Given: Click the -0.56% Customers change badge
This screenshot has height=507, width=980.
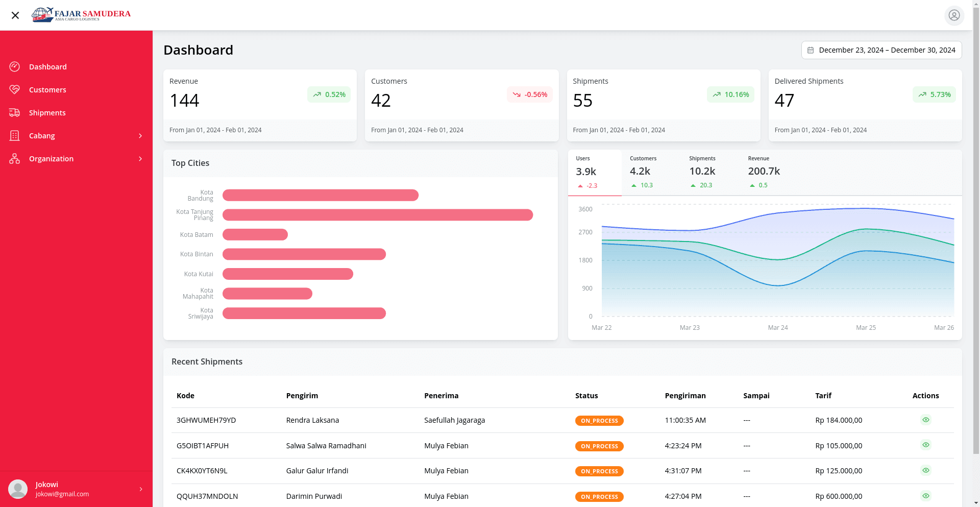Looking at the screenshot, I should pos(530,94).
